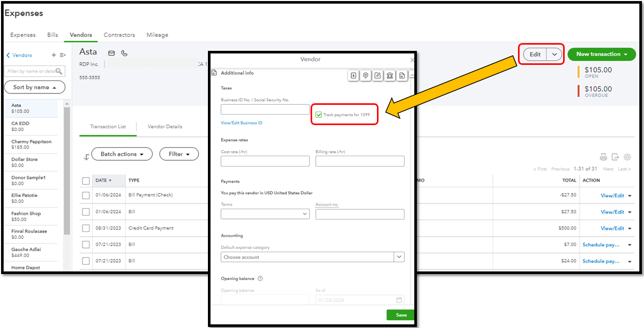Screen dimensions: 644x328
Task: Open the New transaction dropdown
Action: coord(601,54)
